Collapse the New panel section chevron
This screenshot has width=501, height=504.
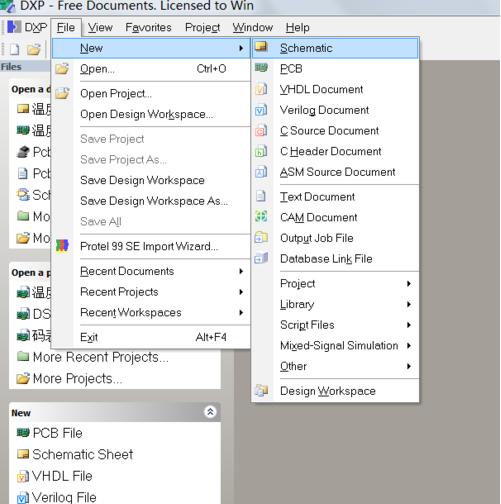click(210, 412)
